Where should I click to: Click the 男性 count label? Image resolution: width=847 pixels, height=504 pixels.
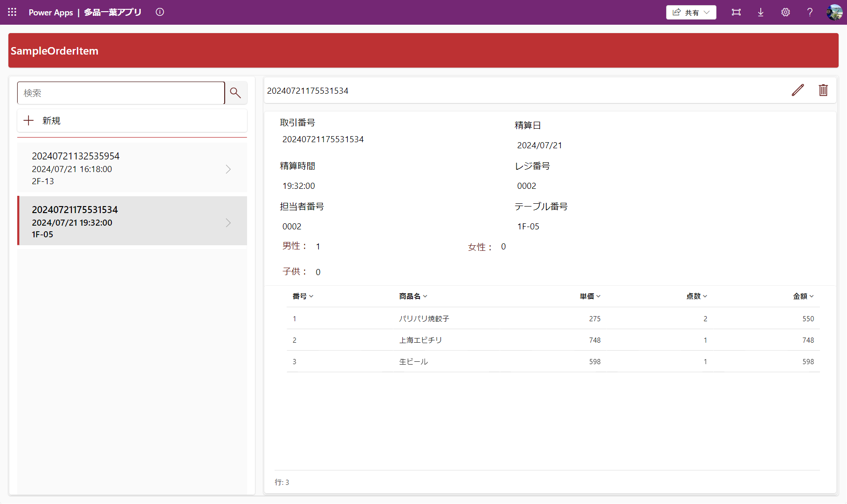[295, 246]
